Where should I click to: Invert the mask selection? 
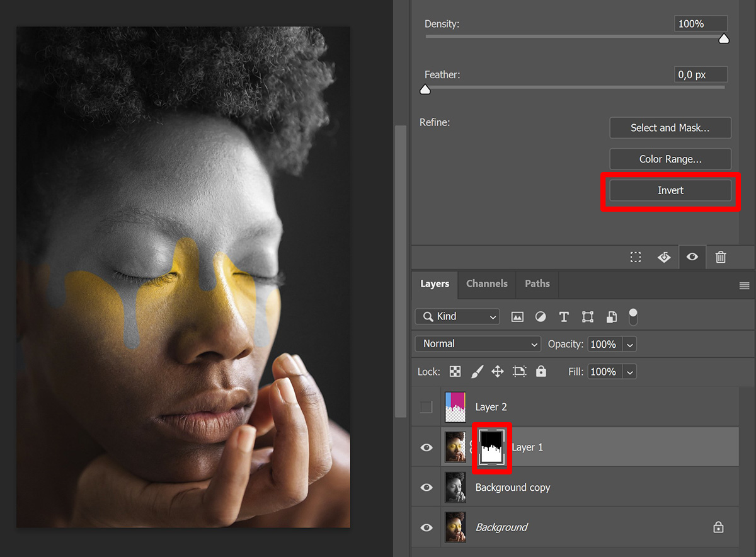coord(670,190)
